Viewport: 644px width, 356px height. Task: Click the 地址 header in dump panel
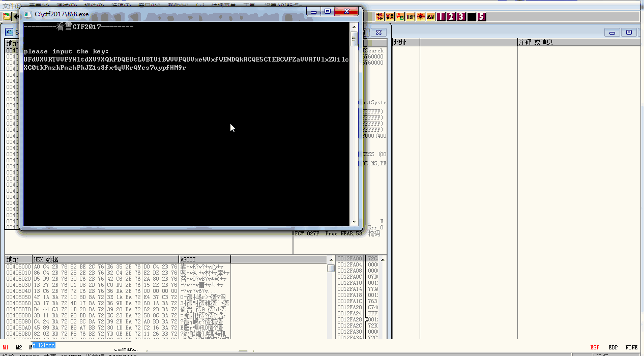click(19, 259)
